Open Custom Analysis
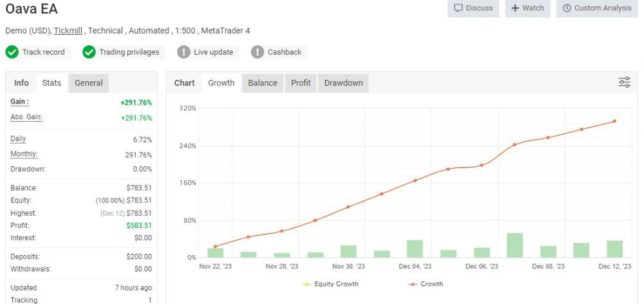This screenshot has height=304, width=644. 597,8
